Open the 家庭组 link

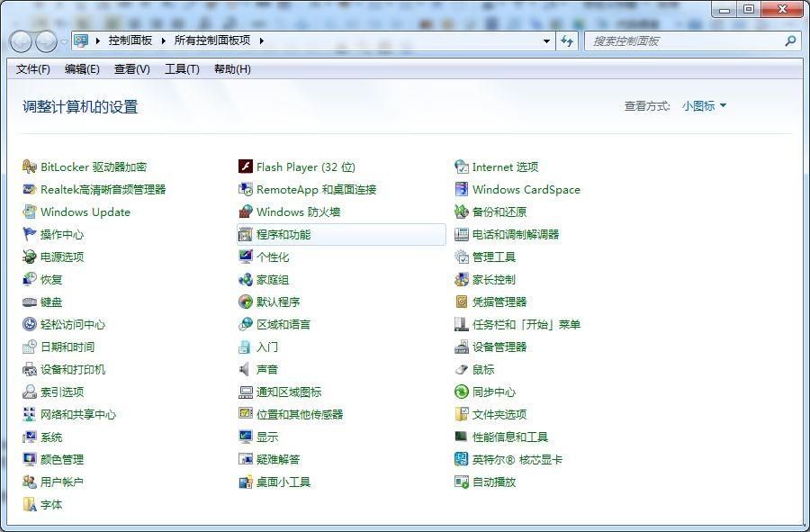pyautogui.click(x=272, y=279)
